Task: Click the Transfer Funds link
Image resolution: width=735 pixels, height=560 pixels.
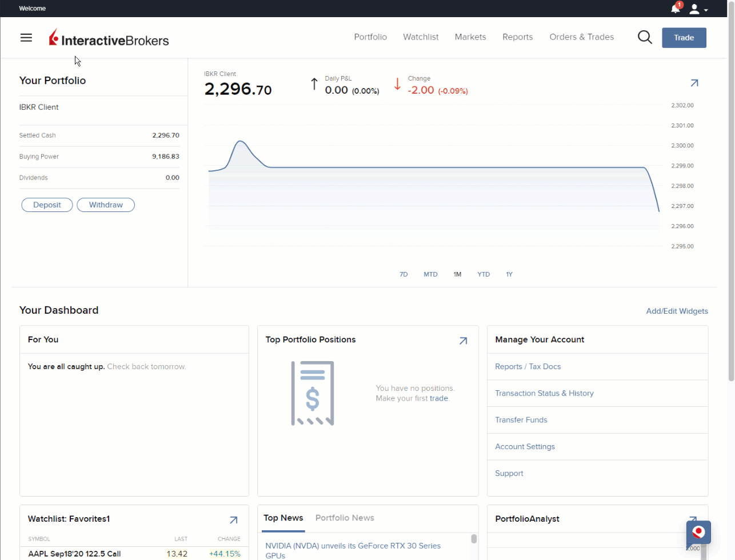Action: 521,419
